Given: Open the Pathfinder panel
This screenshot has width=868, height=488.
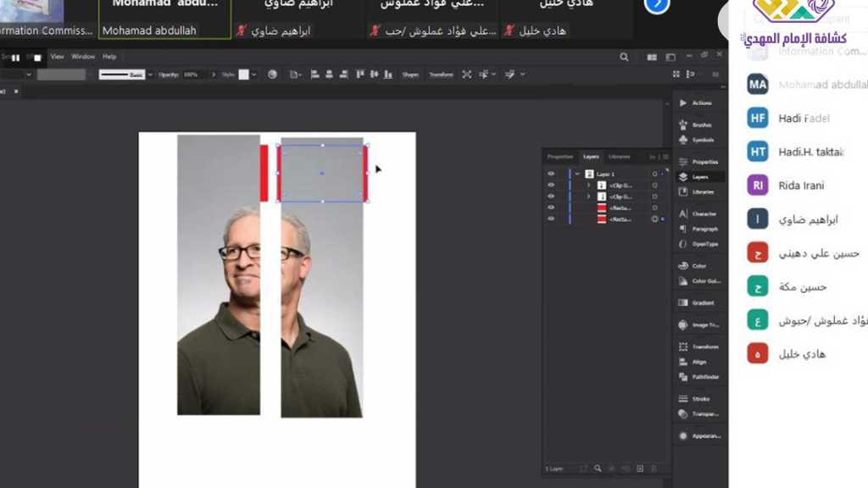Looking at the screenshot, I should (x=684, y=376).
